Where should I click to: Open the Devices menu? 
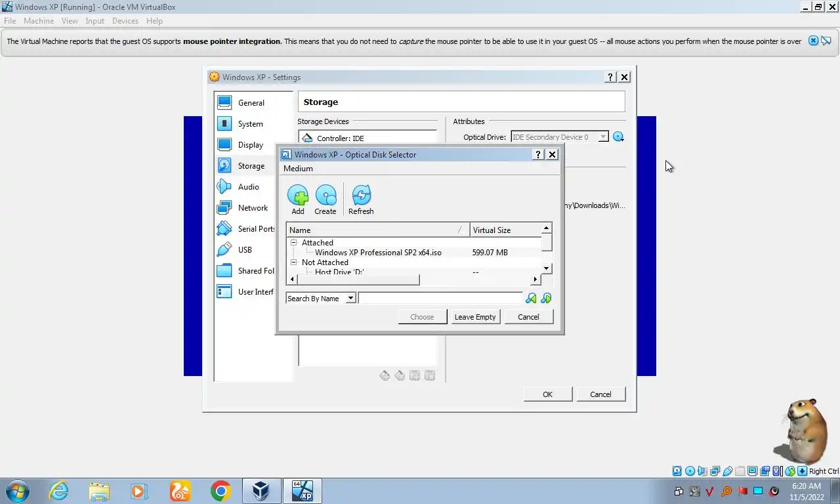(125, 21)
